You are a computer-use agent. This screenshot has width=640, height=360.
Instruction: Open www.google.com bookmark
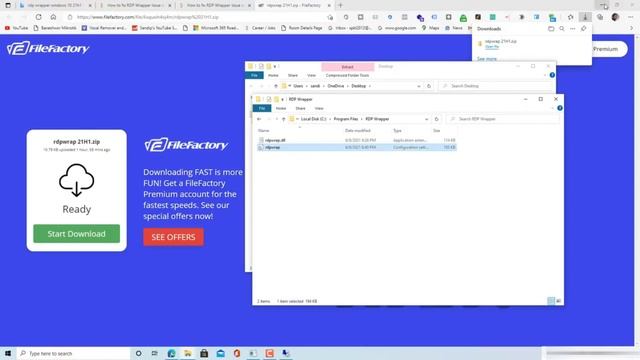[396, 28]
